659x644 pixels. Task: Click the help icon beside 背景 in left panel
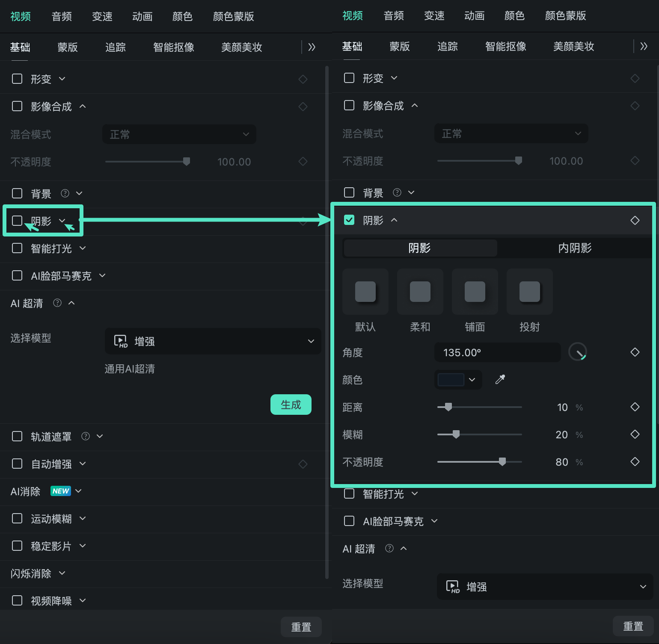[x=65, y=193]
